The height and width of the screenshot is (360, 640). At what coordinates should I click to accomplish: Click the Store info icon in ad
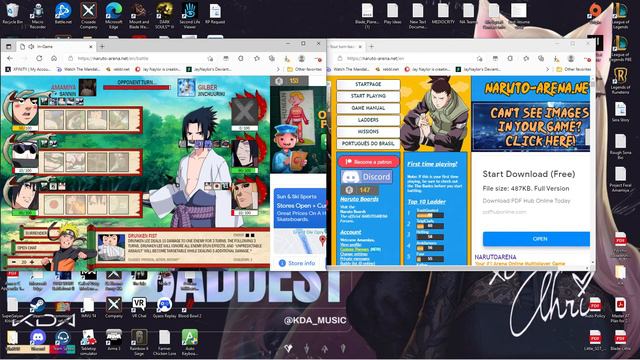tap(282, 263)
